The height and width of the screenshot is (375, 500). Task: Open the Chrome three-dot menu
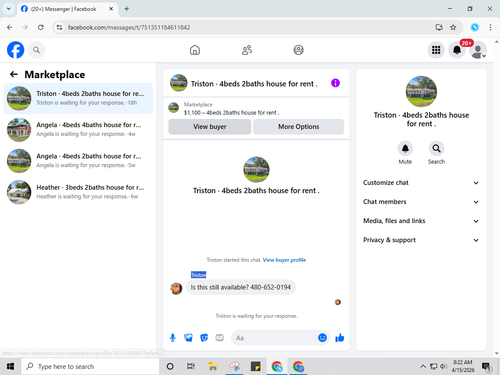pos(490,27)
